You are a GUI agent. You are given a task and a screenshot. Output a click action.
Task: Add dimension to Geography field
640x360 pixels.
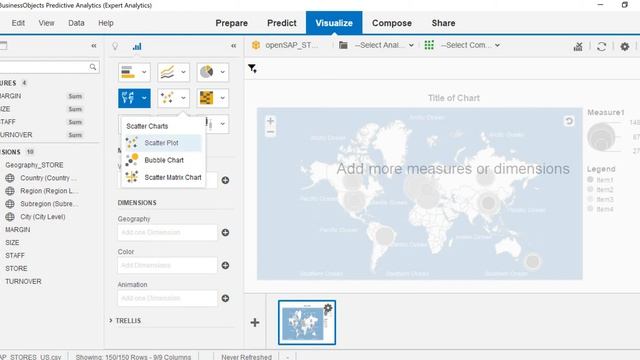pos(225,232)
